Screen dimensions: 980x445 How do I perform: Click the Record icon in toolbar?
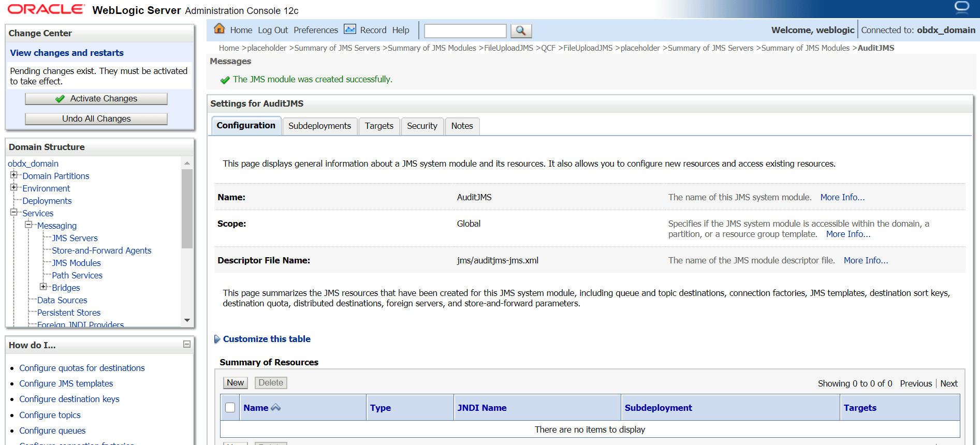[x=350, y=29]
